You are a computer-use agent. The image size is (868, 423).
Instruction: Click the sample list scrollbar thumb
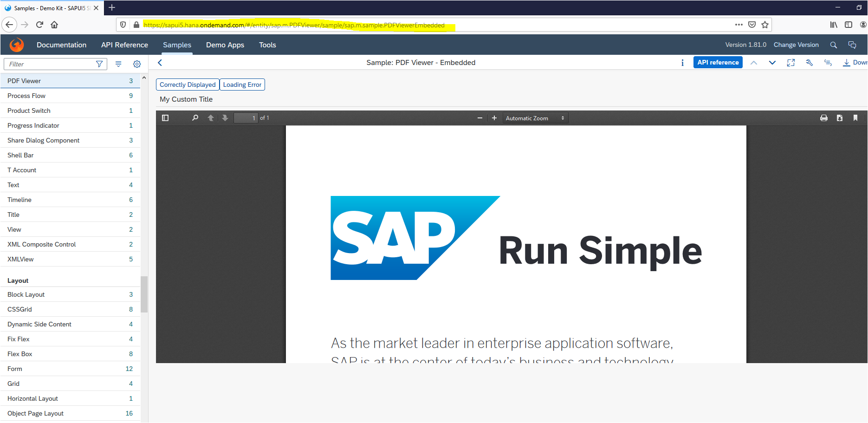coord(144,294)
